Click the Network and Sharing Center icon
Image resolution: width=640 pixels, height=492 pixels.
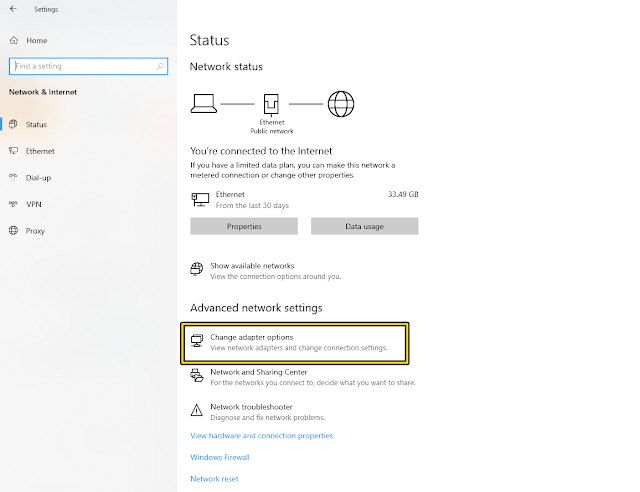(197, 375)
